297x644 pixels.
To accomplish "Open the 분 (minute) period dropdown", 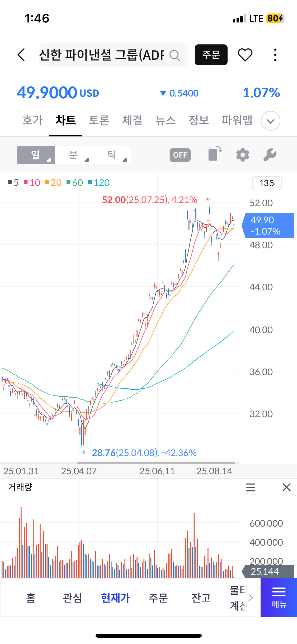I will (x=74, y=155).
